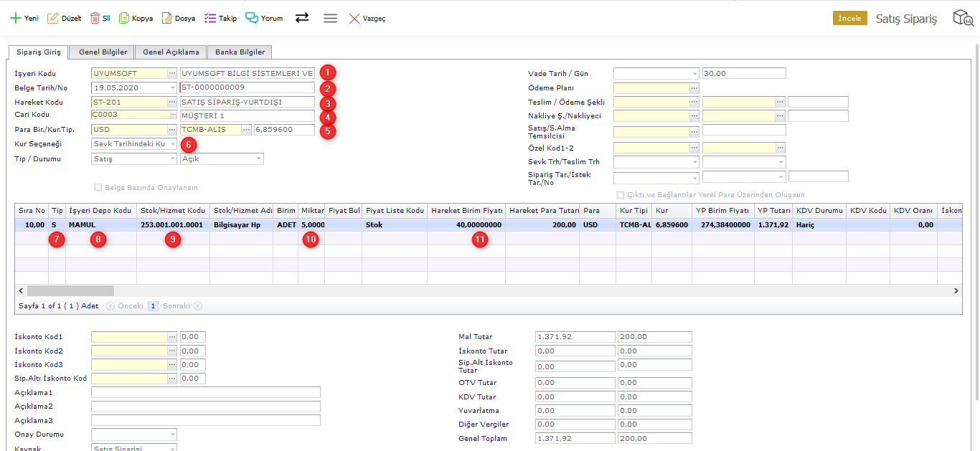Open the Tip dropdown showing Satış
The height and width of the screenshot is (451, 980).
(x=172, y=159)
